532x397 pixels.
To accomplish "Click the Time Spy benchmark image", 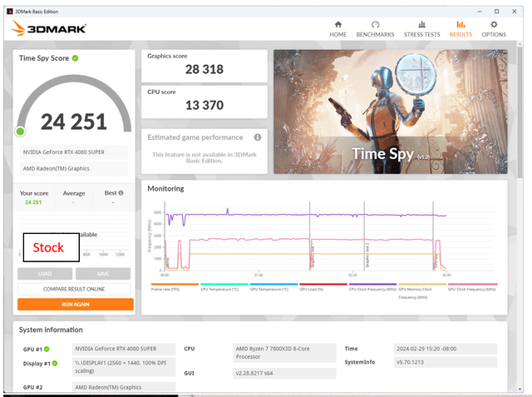I will (391, 112).
